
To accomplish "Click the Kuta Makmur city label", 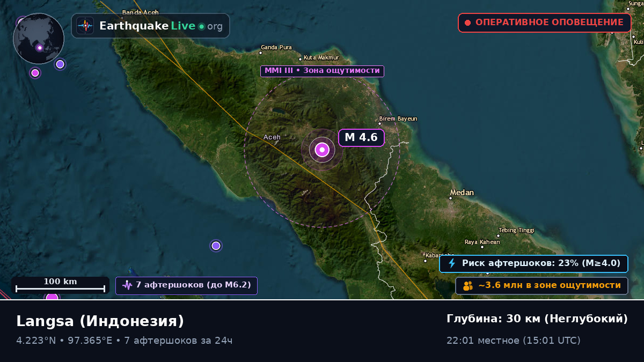I will pos(321,57).
